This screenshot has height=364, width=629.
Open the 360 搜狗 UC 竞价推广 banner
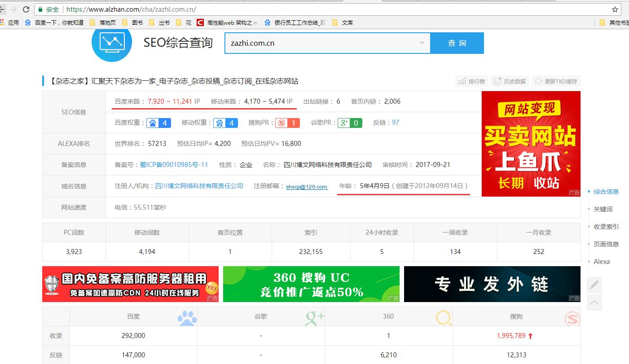pos(311,284)
